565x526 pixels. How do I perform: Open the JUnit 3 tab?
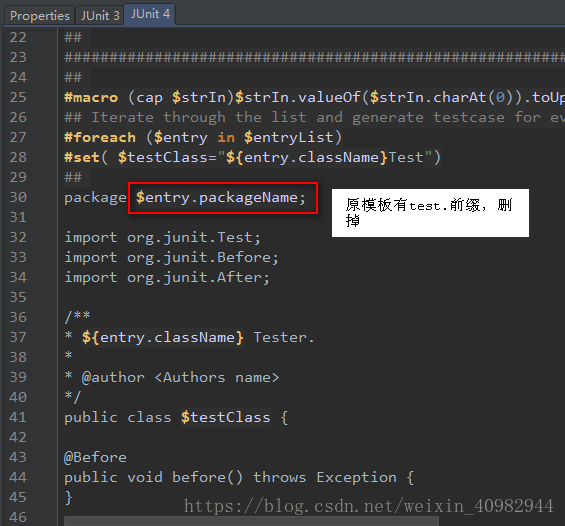pyautogui.click(x=100, y=15)
